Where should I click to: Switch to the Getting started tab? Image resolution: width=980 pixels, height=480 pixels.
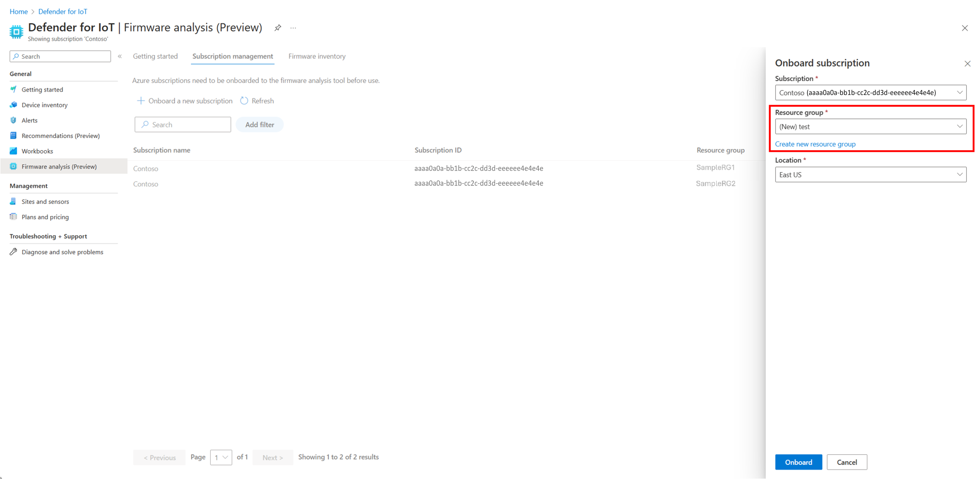click(155, 56)
